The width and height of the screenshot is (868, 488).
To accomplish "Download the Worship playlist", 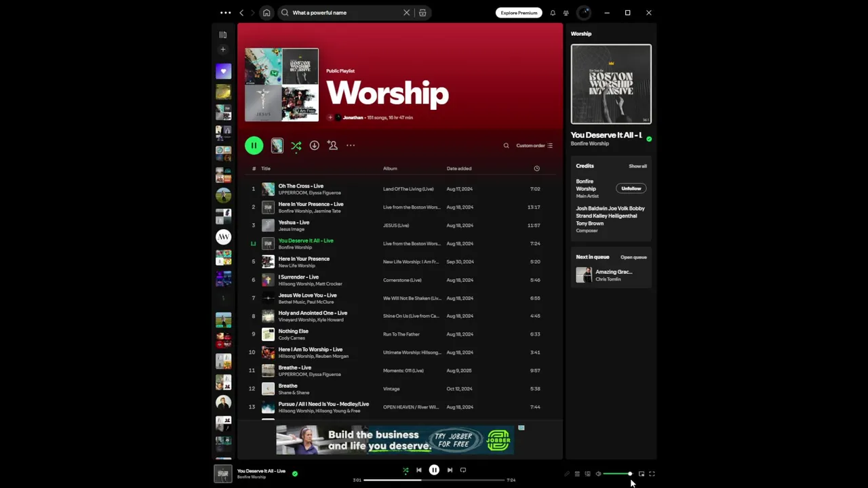I will click(x=314, y=145).
